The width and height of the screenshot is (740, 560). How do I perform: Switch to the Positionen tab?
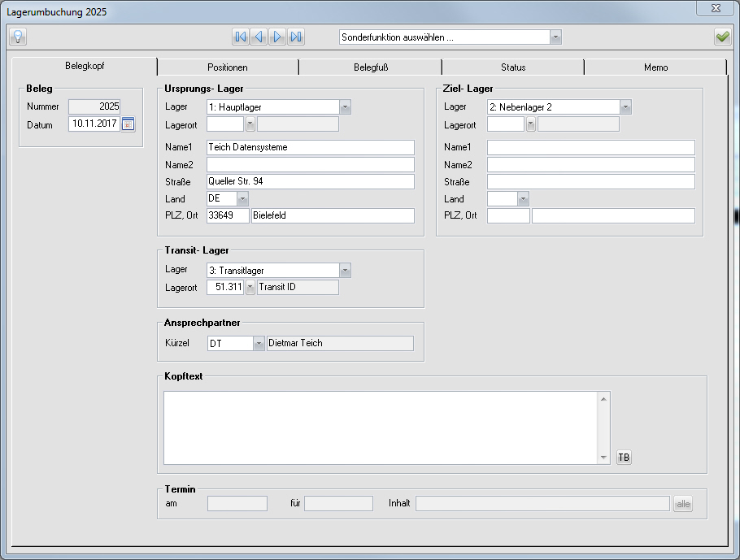click(x=228, y=67)
